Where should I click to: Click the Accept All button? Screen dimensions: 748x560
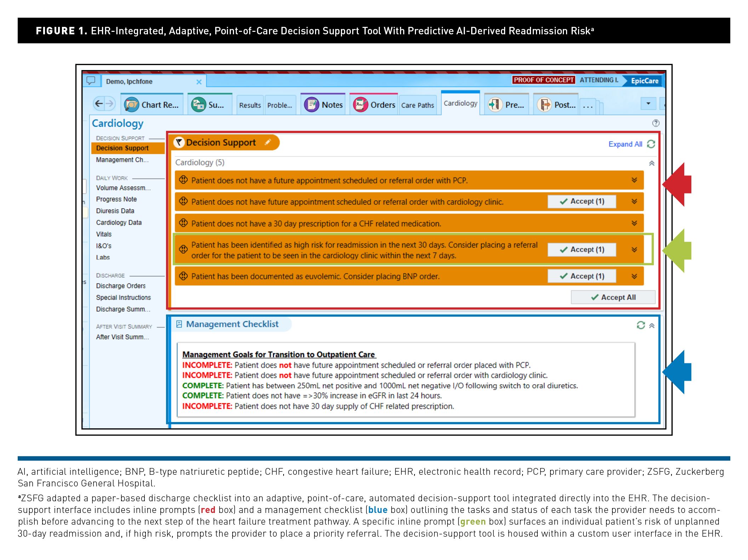point(613,297)
